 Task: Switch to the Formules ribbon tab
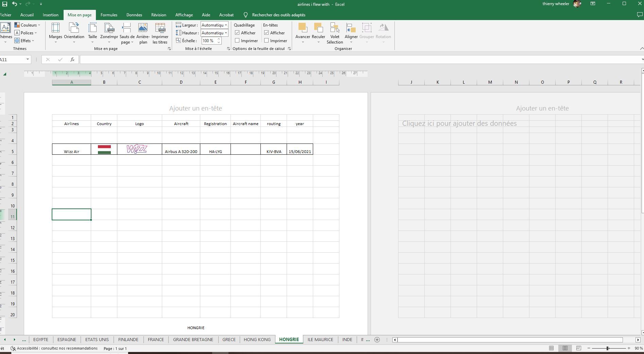pos(109,15)
